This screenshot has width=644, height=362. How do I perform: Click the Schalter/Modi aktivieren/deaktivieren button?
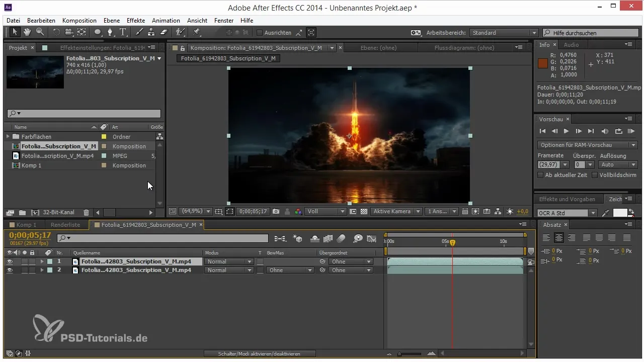tap(260, 354)
